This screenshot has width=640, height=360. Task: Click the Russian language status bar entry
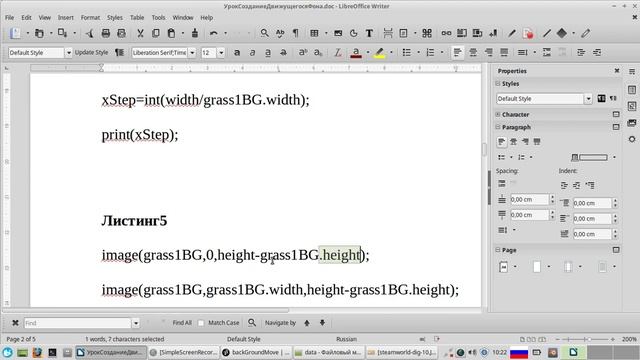(x=346, y=339)
